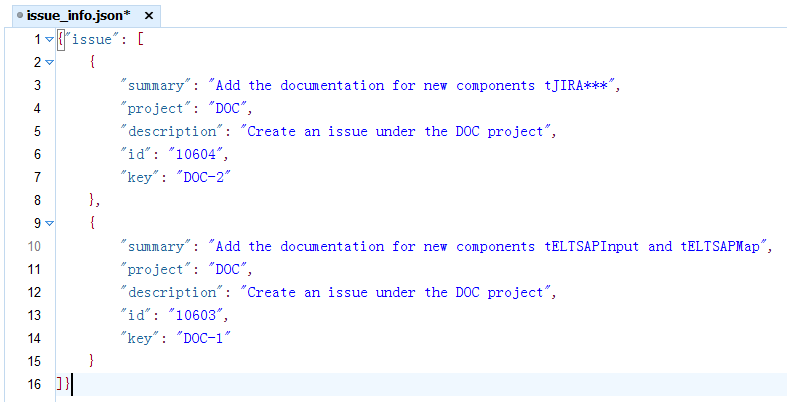
Task: Collapse the second issue block at line 9
Action: click(x=50, y=224)
